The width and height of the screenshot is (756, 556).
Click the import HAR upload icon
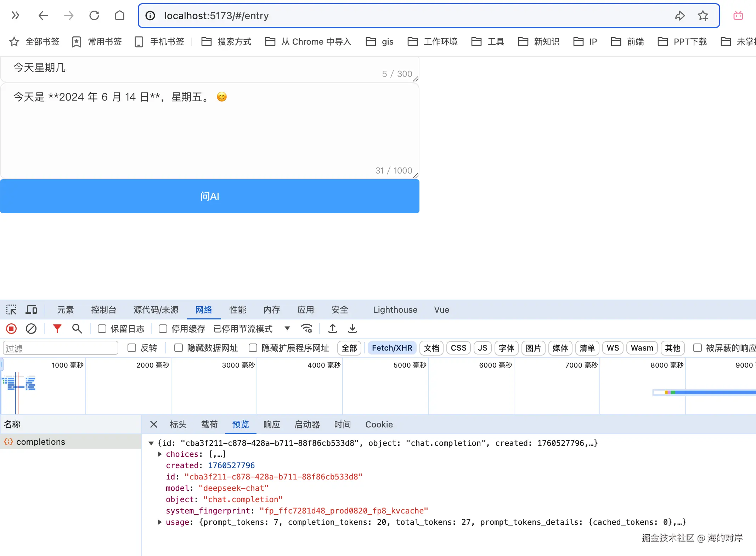point(332,329)
